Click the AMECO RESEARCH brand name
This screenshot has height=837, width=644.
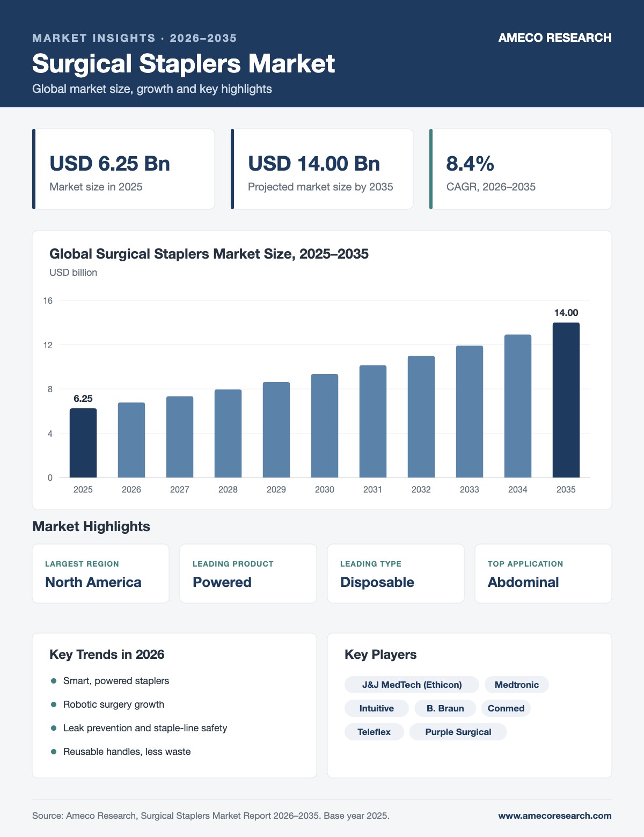point(555,38)
